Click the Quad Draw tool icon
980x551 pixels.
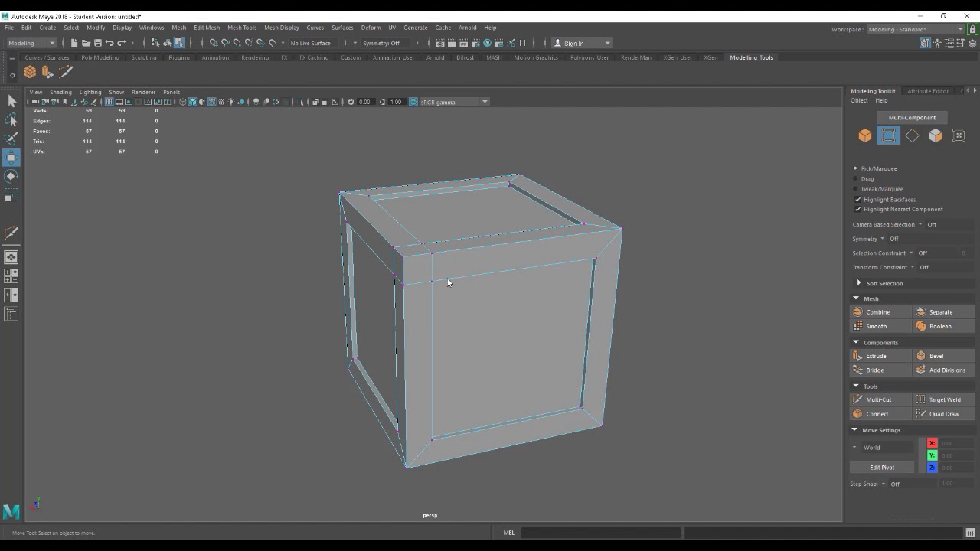[921, 414]
